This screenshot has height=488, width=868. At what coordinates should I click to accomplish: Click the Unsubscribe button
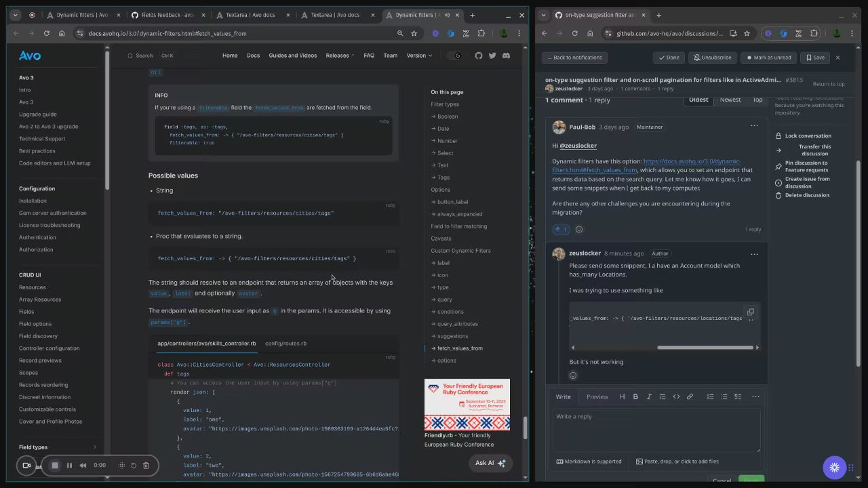(x=712, y=58)
